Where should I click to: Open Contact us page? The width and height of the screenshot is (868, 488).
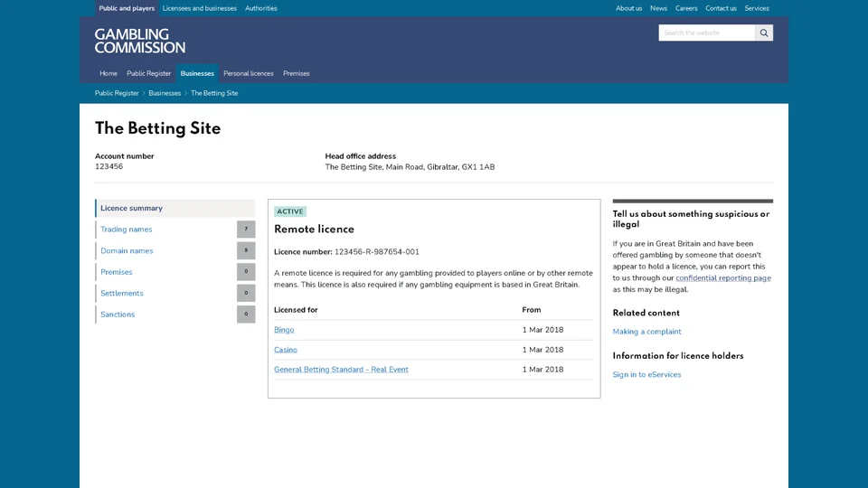coord(721,8)
